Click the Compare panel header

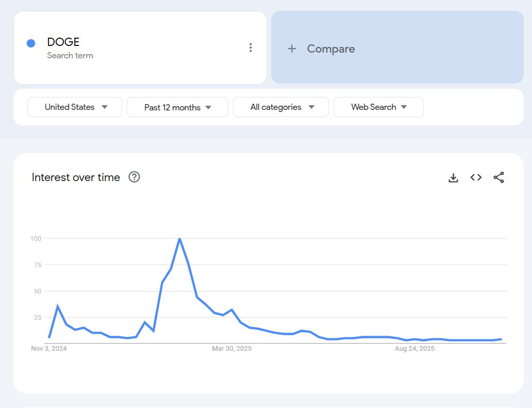pos(330,48)
